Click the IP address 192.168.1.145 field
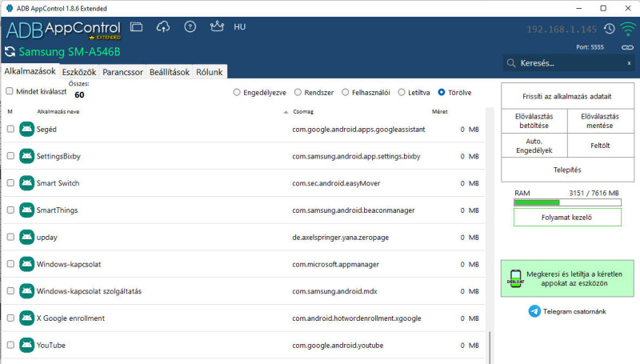The height and width of the screenshot is (364, 640). point(562,30)
